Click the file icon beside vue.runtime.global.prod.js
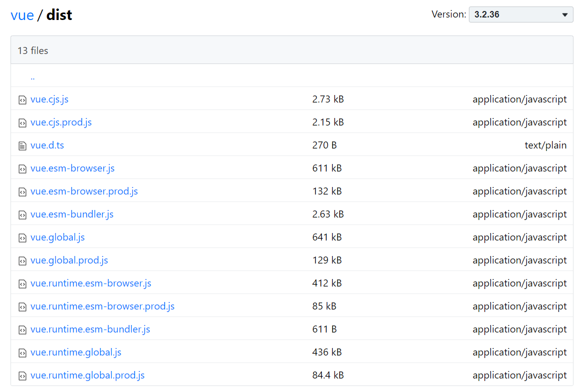Viewport: 583px width, 392px height. tap(23, 376)
